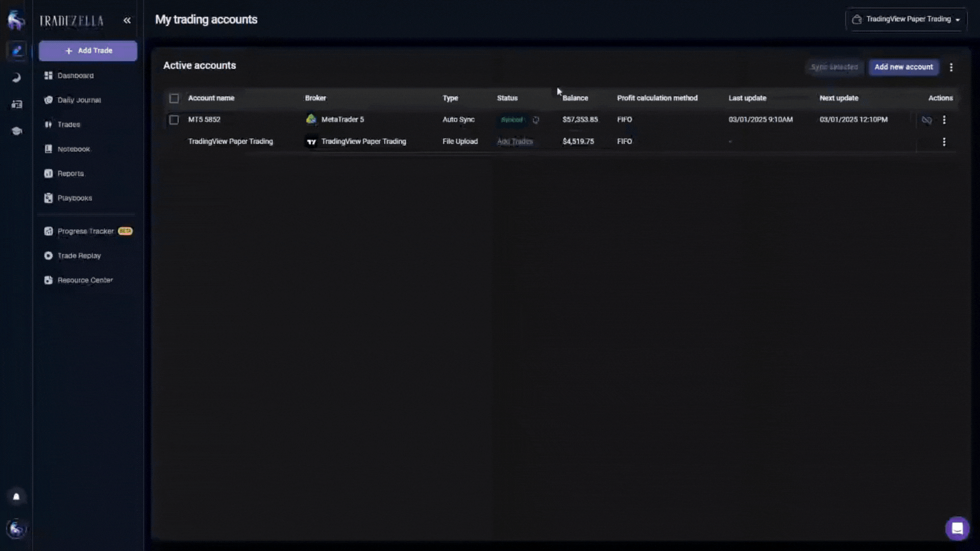Click the unlink icon for MT5 5852
This screenshot has width=980, height=551.
click(927, 120)
